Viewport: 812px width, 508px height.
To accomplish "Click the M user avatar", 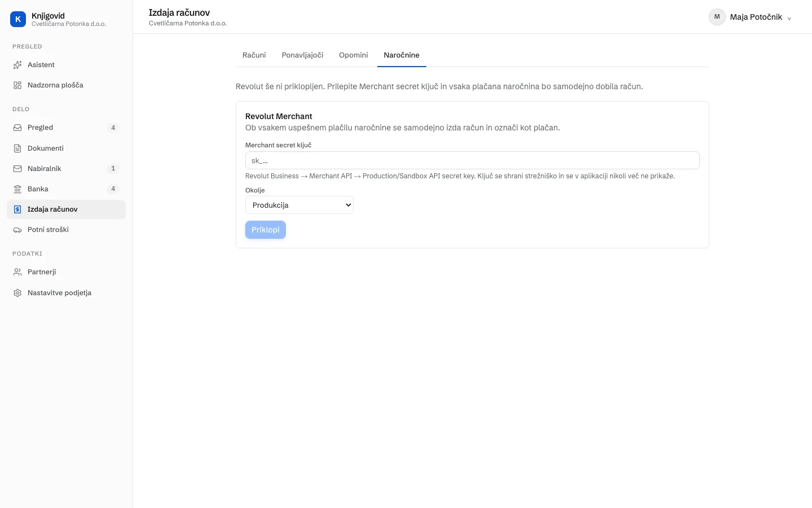I will coord(717,17).
